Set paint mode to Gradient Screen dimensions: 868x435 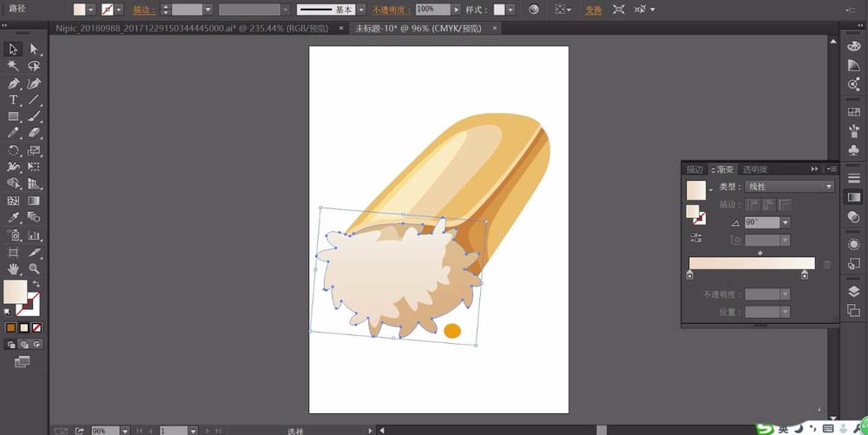pyautogui.click(x=23, y=327)
